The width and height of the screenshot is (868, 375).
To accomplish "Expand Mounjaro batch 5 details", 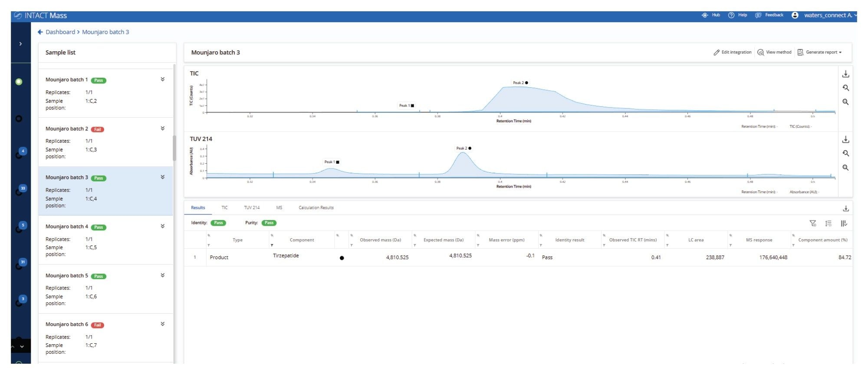I will [162, 275].
